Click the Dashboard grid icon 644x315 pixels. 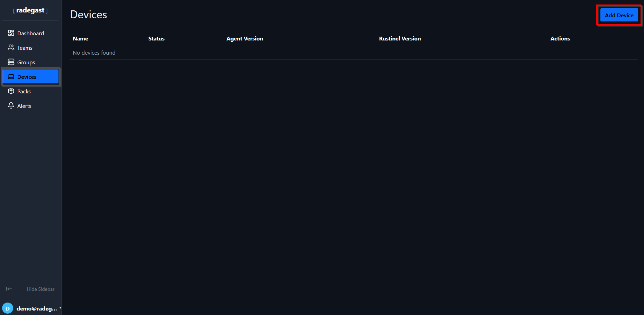tap(11, 33)
